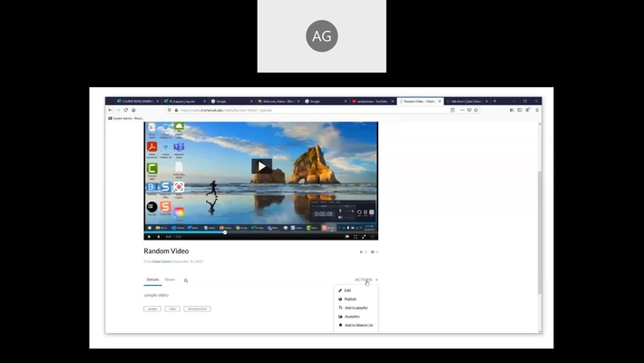
Task: Open Analytics from the Actions menu
Action: [352, 317]
